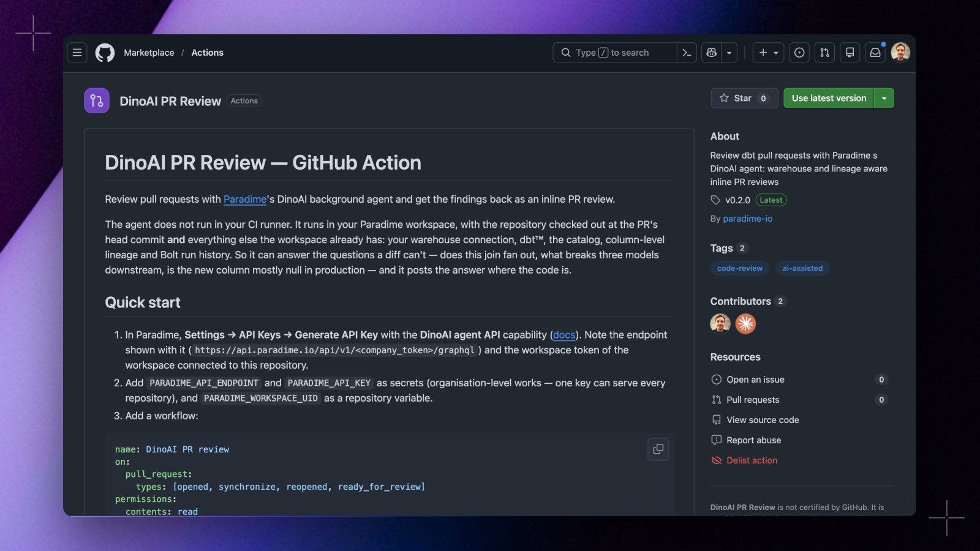
Task: Open Copilot chat icon
Action: 711,53
